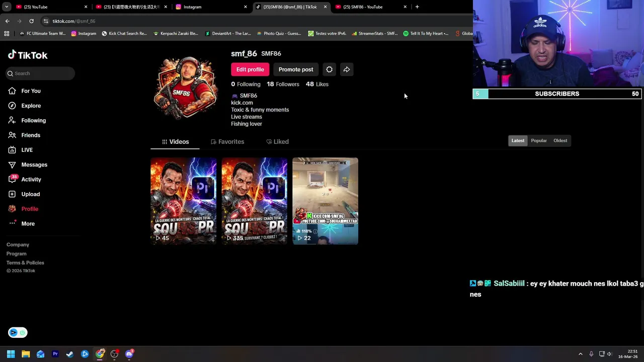Open Tell It To My Heart bookmark
644x362 pixels.
coord(426,34)
